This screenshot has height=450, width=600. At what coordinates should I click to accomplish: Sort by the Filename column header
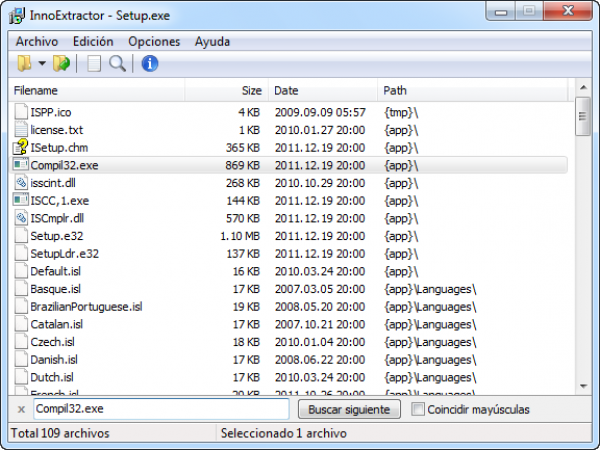click(96, 91)
